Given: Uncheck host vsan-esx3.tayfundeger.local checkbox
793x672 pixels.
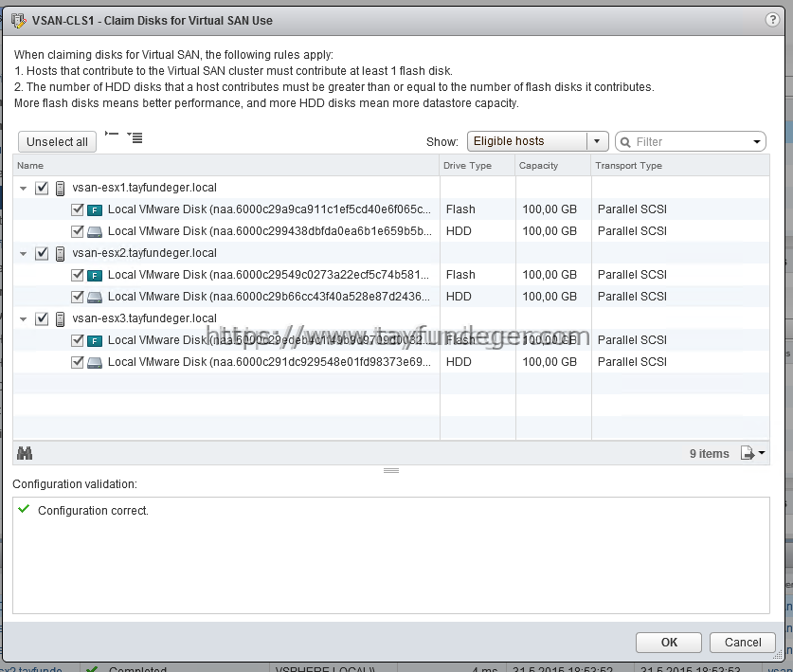Looking at the screenshot, I should coord(42,318).
